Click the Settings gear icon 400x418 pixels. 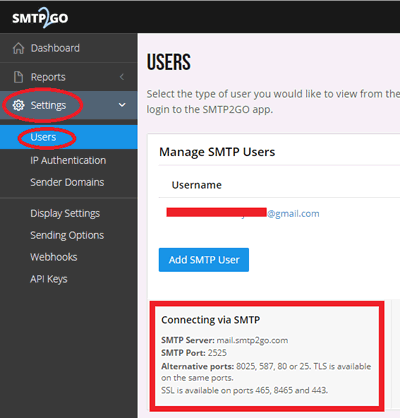(18, 105)
